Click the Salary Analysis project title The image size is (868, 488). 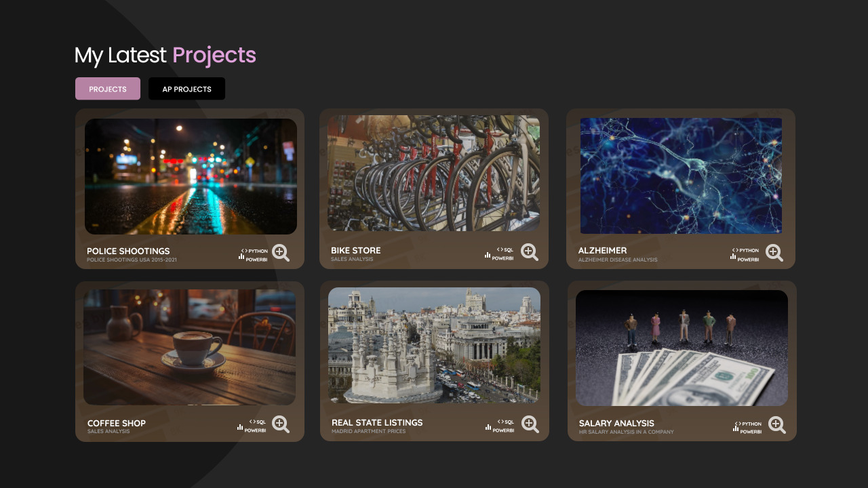616,424
